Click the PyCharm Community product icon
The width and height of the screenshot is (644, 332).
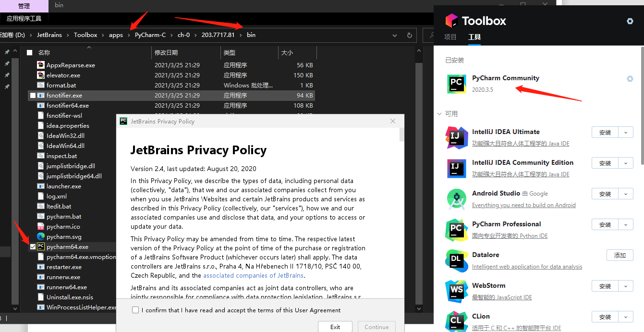click(x=456, y=84)
